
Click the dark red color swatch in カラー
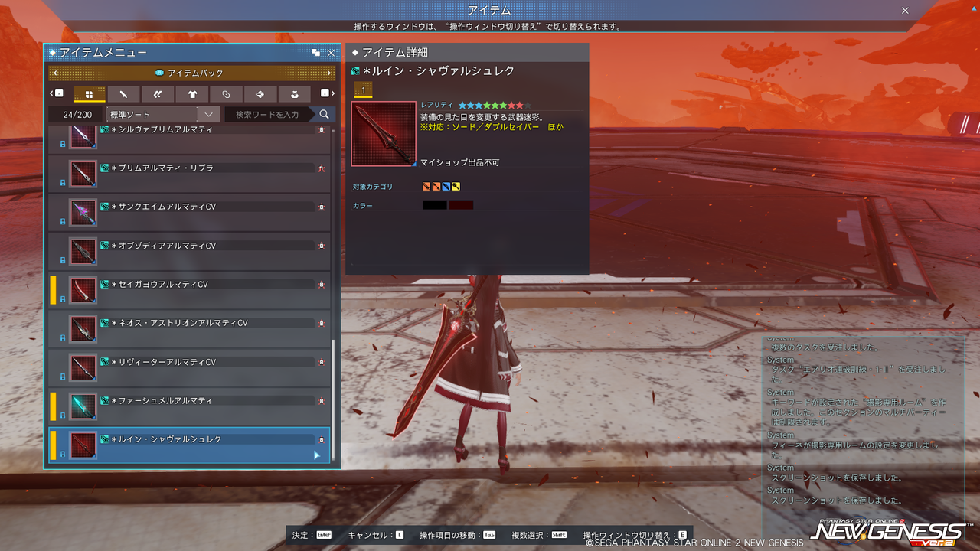pyautogui.click(x=461, y=205)
